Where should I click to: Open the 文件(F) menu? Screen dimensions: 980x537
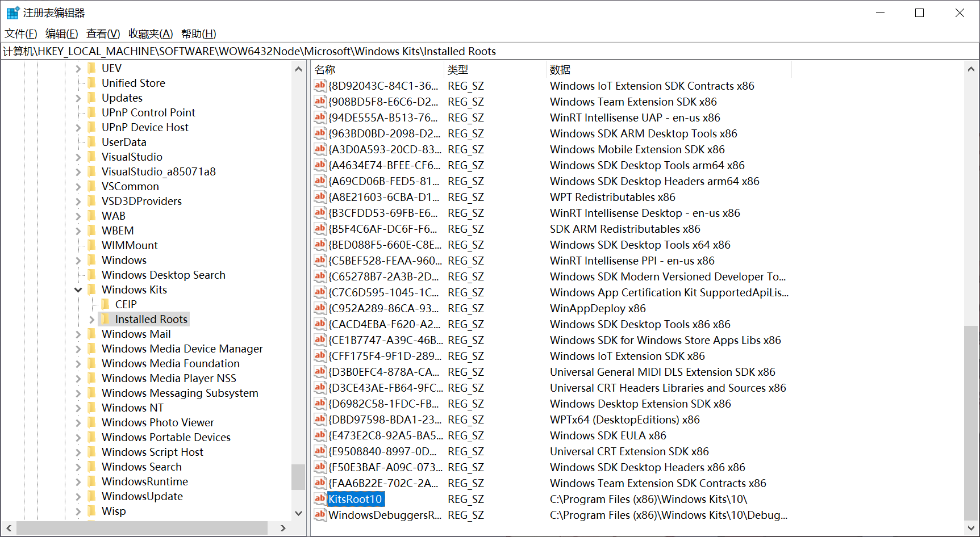(x=21, y=34)
